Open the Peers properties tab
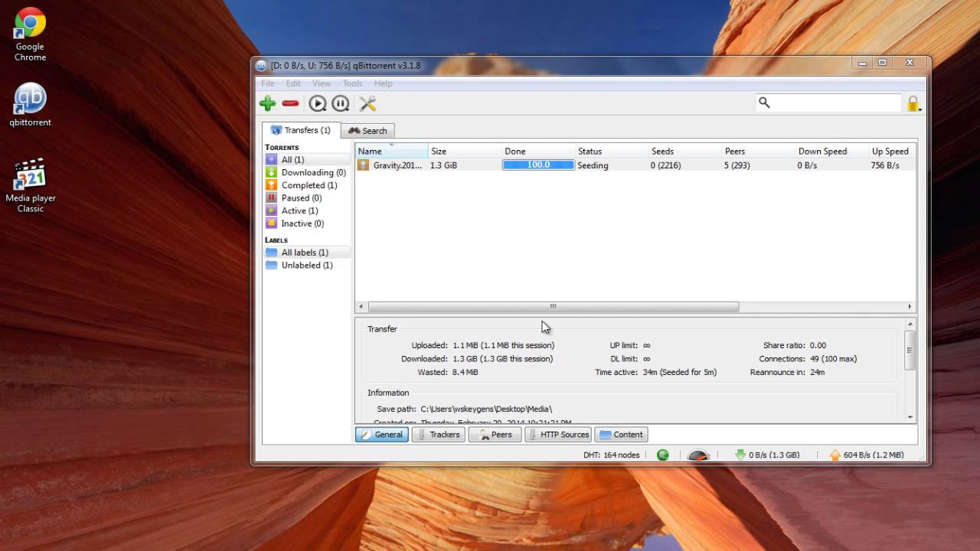The width and height of the screenshot is (980, 551). (495, 435)
